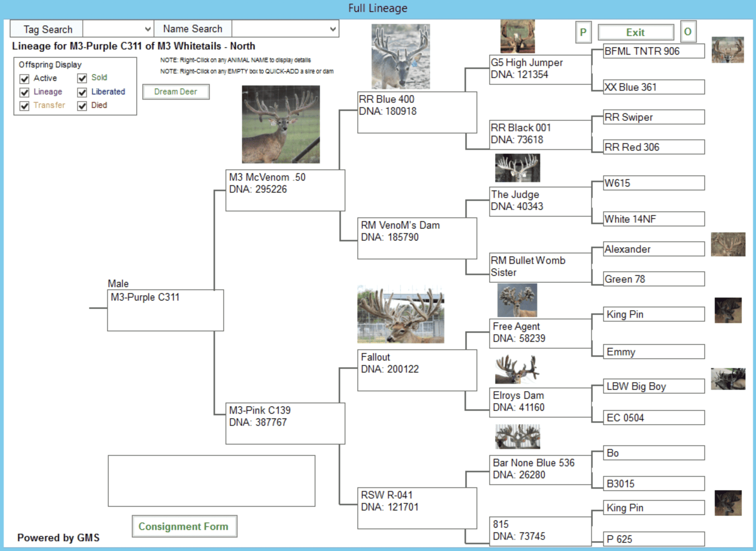Click the Fallout buck photo

pyautogui.click(x=400, y=314)
